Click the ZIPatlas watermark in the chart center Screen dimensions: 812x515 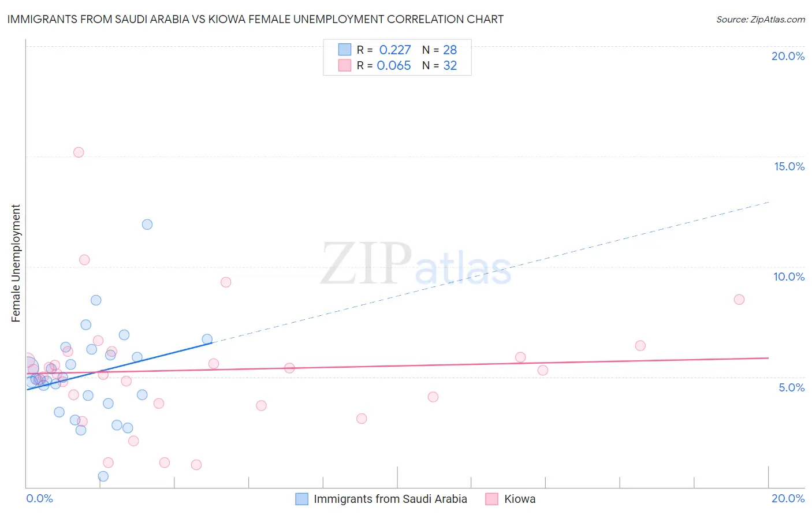(x=416, y=264)
